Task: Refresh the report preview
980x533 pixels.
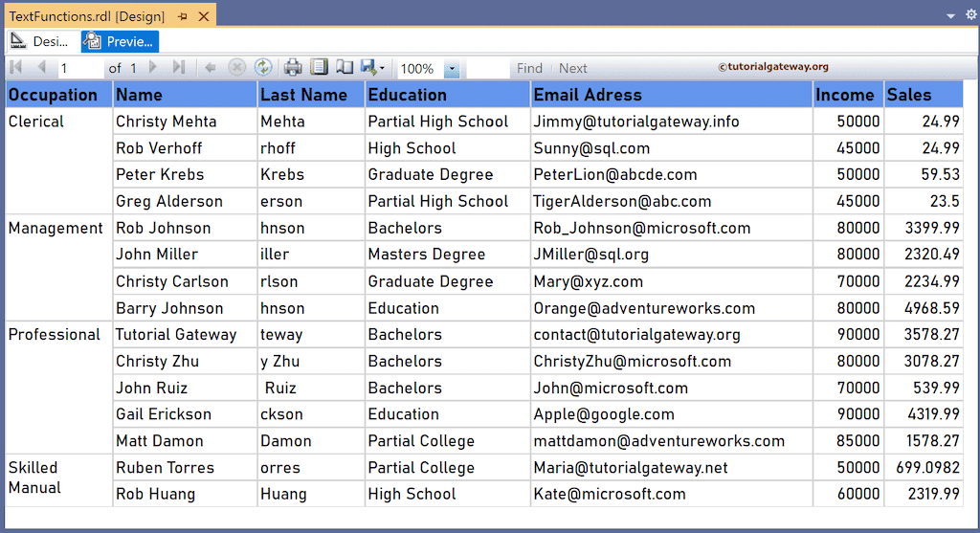Action: tap(263, 68)
